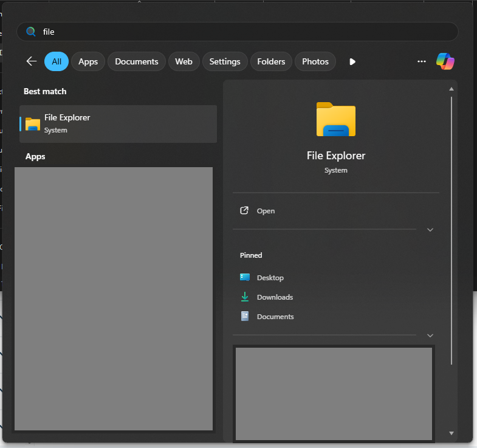The image size is (477, 448).
Task: Click the preview pane scrollbar down arrow
Action: (x=451, y=433)
